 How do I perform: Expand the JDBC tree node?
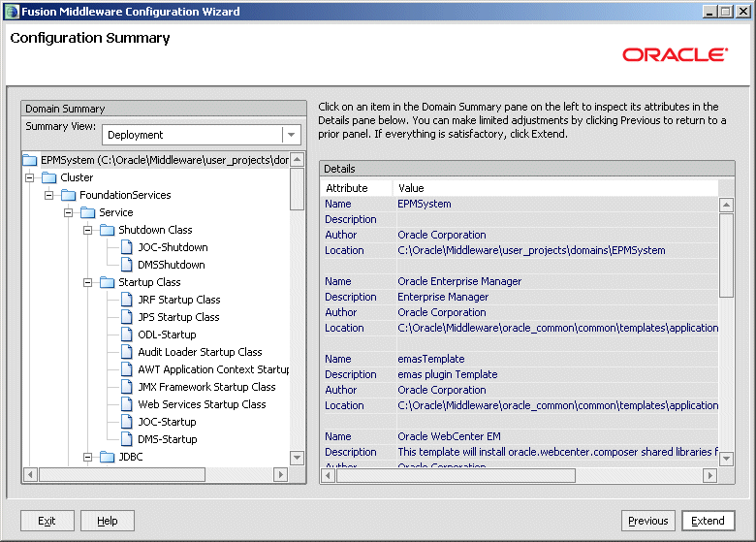coord(87,457)
